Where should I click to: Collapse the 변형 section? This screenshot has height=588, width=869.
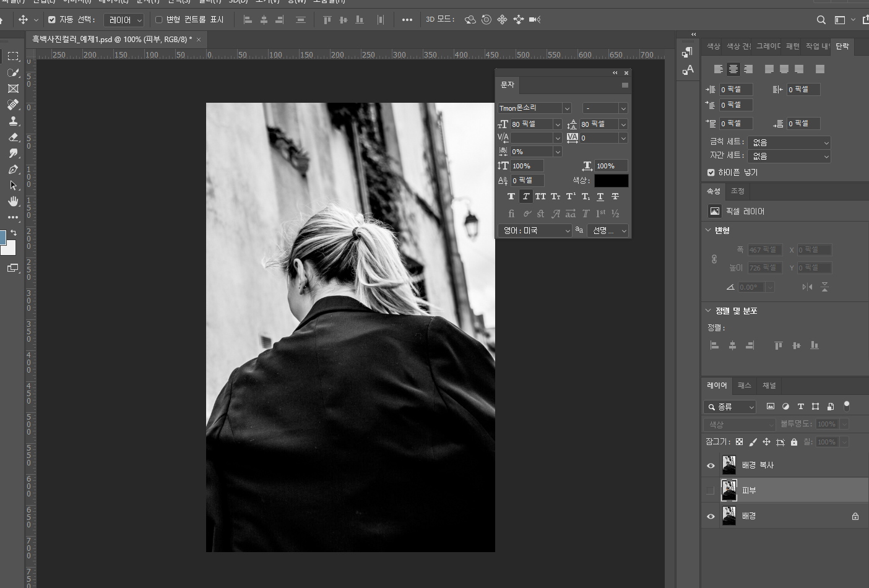tap(708, 230)
